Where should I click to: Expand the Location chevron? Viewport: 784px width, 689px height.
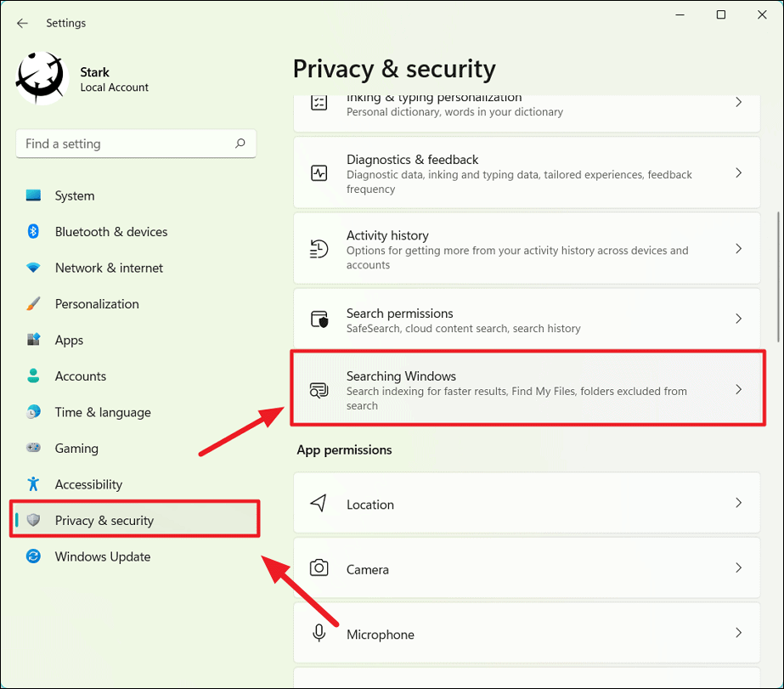(x=738, y=502)
